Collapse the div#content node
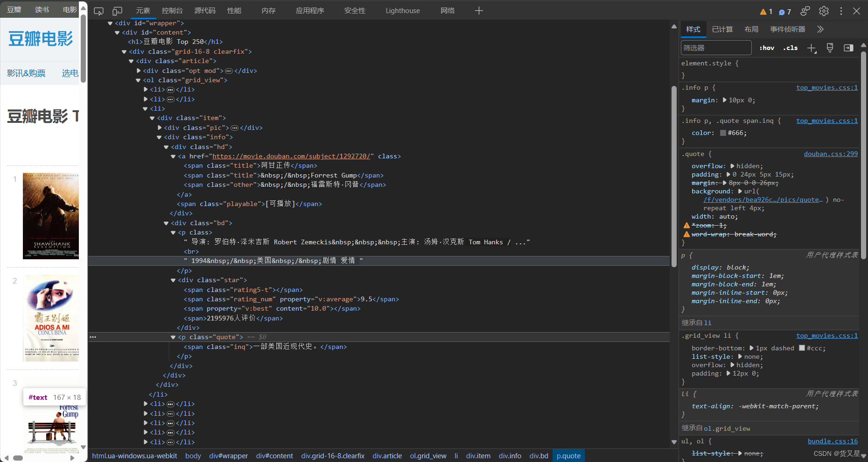This screenshot has width=868, height=462. (x=117, y=33)
